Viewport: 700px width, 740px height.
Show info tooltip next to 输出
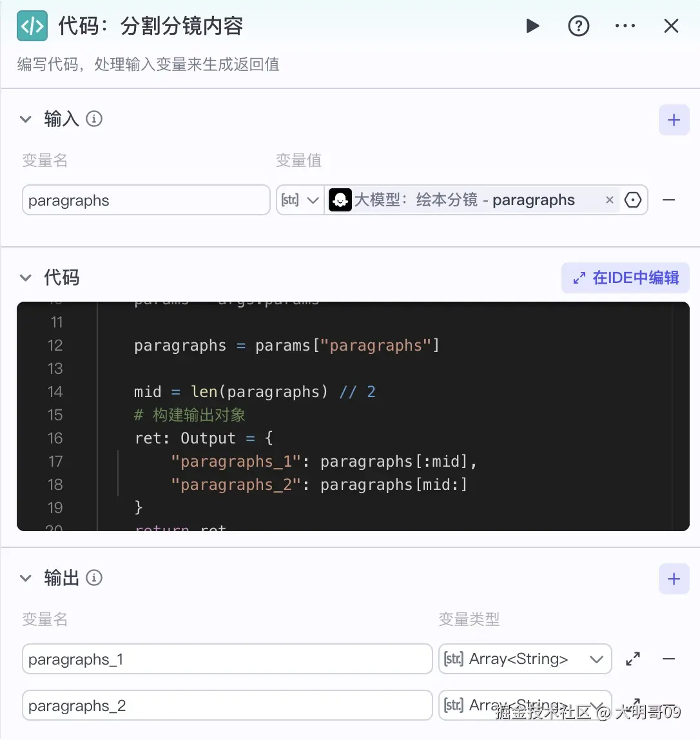(94, 578)
